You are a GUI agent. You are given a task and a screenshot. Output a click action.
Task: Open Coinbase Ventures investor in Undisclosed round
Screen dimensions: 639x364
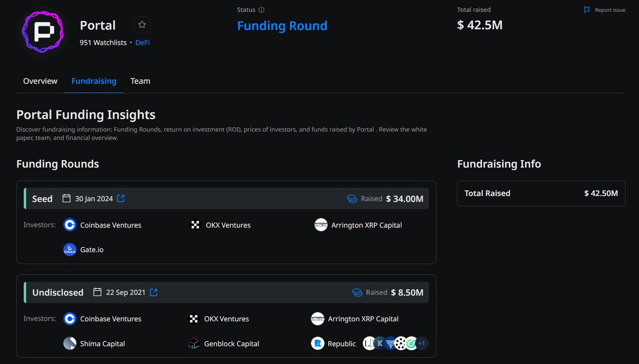(111, 319)
